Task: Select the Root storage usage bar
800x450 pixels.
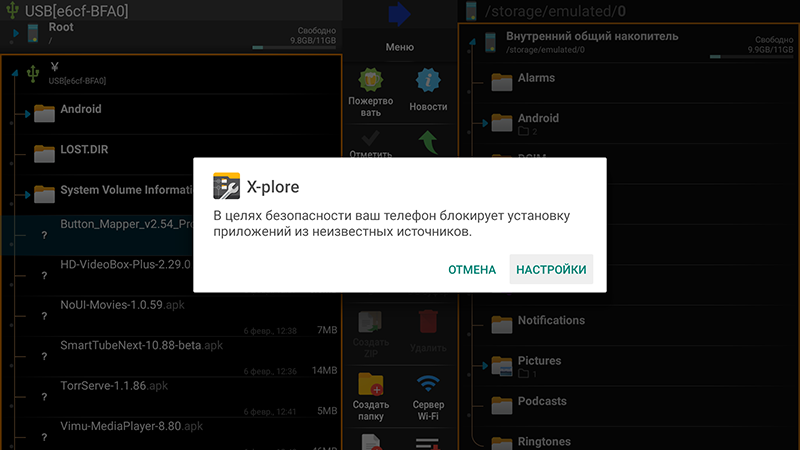Action: coord(294,47)
